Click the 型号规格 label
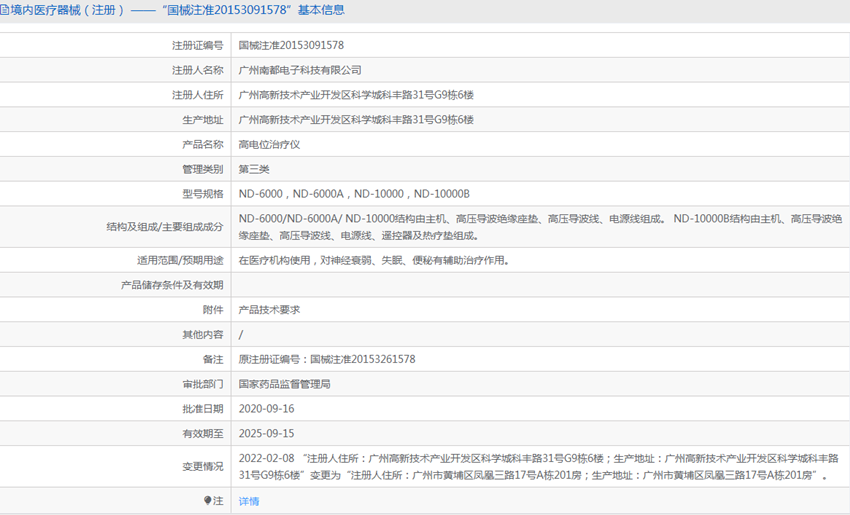The height and width of the screenshot is (515, 850). (203, 194)
